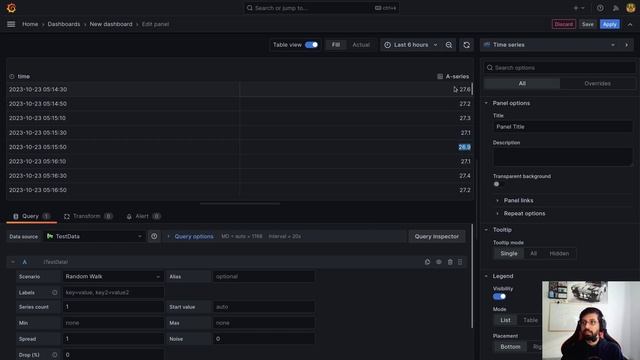Open the news feed icon

(x=616, y=8)
